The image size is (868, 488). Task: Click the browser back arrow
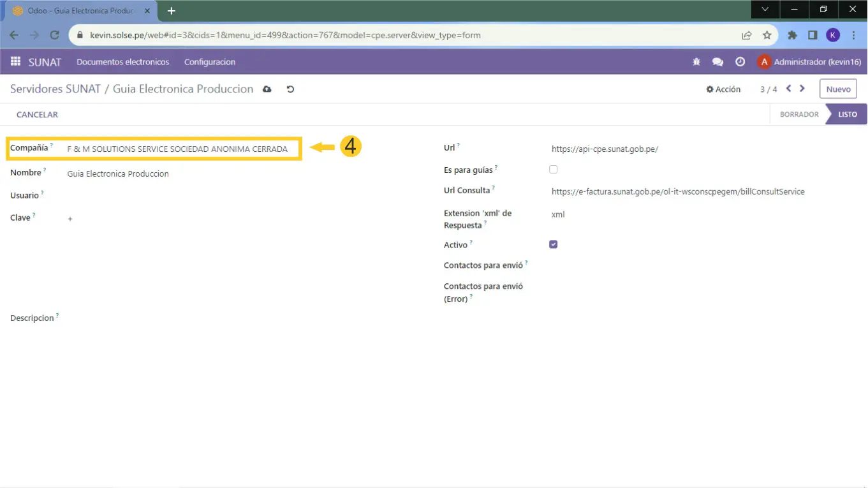(x=14, y=35)
